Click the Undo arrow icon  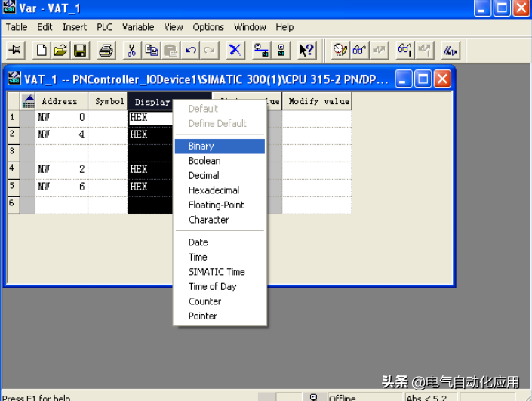point(191,51)
